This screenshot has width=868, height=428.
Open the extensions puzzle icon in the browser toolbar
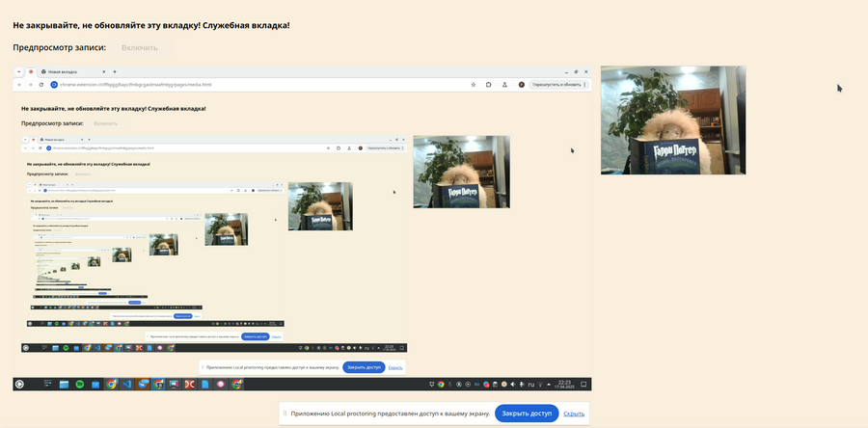pyautogui.click(x=489, y=85)
